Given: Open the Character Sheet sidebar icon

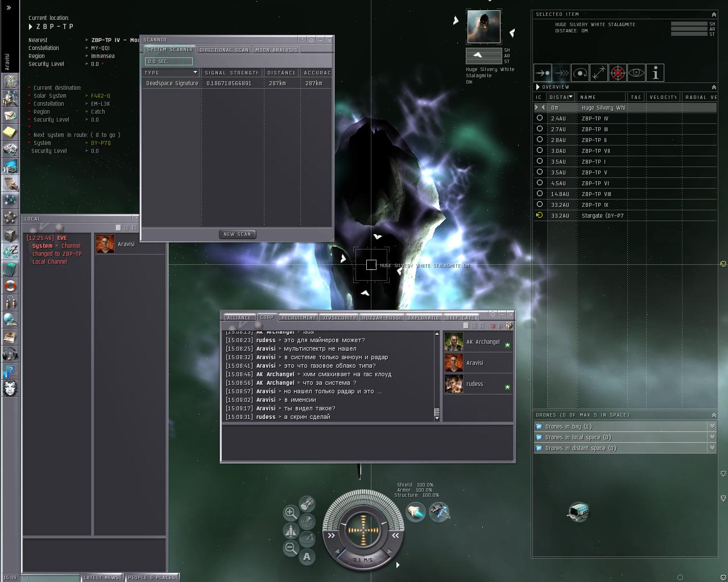Looking at the screenshot, I should pyautogui.click(x=10, y=81).
